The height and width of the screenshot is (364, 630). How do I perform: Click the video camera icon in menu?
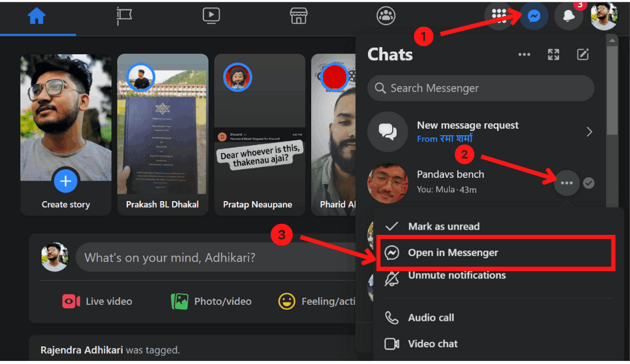click(392, 344)
